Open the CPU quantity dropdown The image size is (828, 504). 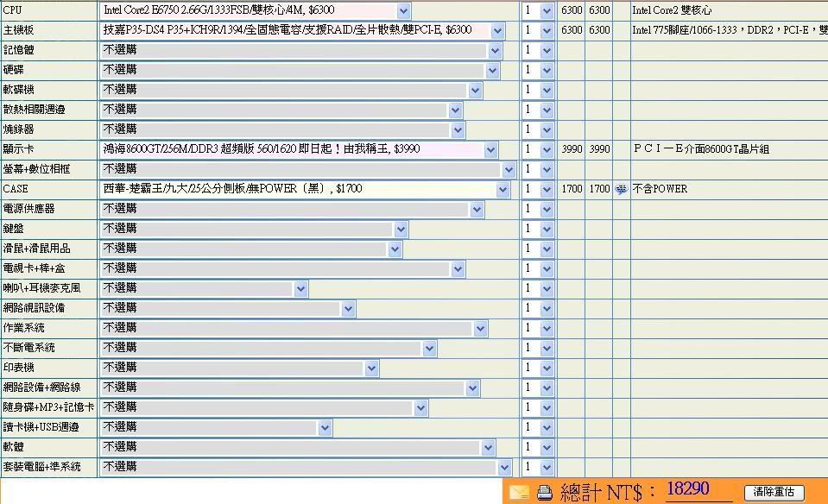click(537, 10)
